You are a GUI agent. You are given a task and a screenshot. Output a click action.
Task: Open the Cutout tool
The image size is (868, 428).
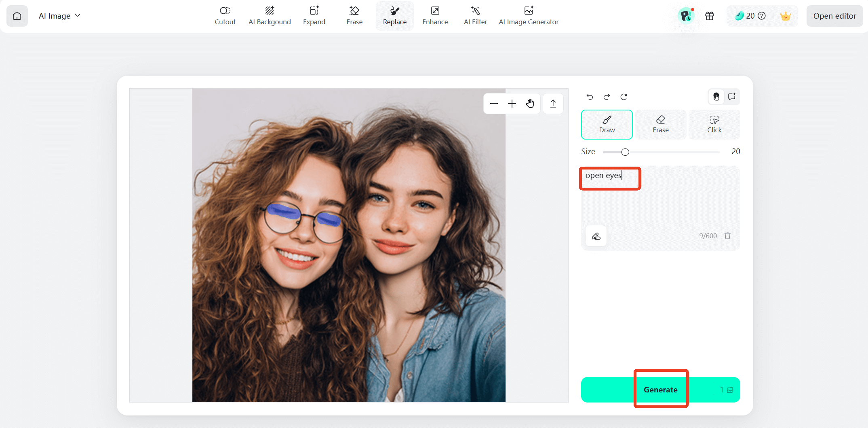(x=225, y=16)
